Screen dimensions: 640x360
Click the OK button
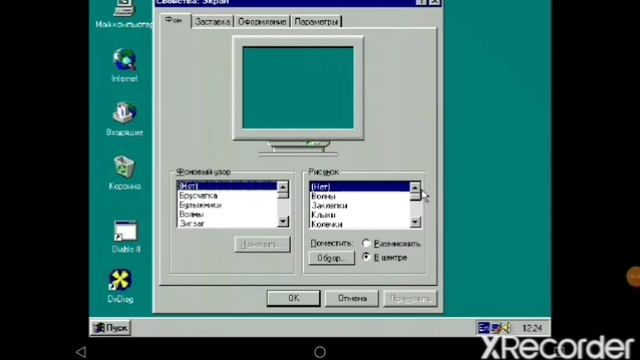[294, 298]
